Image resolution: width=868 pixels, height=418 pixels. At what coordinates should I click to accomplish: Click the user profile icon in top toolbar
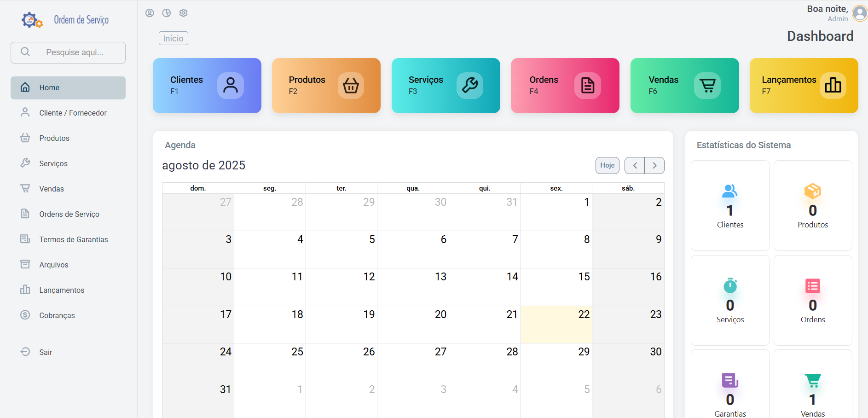point(150,13)
